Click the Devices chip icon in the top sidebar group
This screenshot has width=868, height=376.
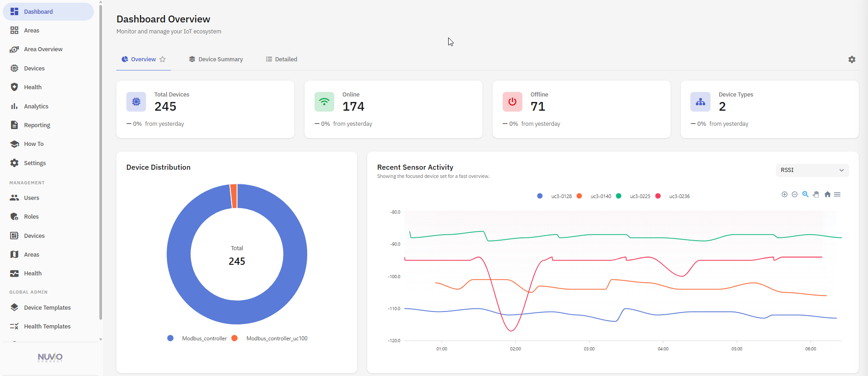(x=14, y=68)
